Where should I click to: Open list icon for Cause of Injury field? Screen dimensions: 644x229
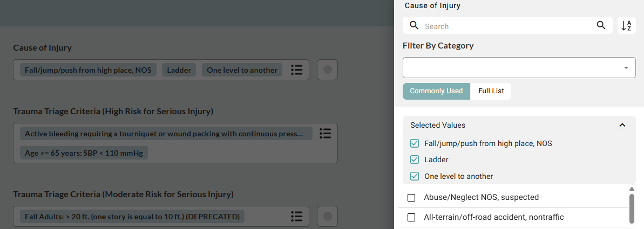296,70
